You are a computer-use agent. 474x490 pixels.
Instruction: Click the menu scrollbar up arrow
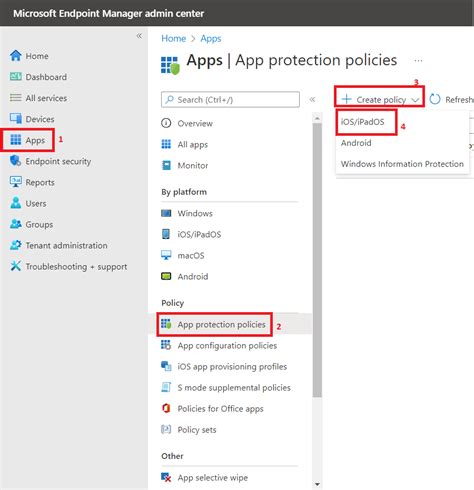point(317,118)
